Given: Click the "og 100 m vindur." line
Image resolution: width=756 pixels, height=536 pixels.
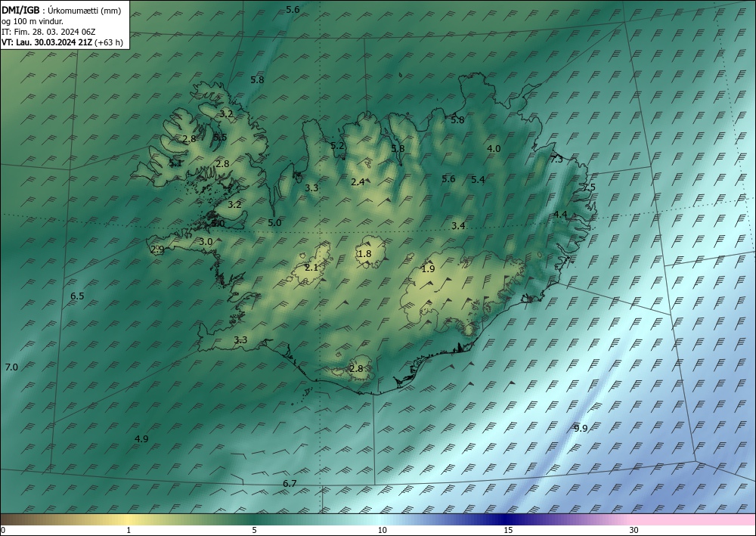Looking at the screenshot, I should coord(33,21).
